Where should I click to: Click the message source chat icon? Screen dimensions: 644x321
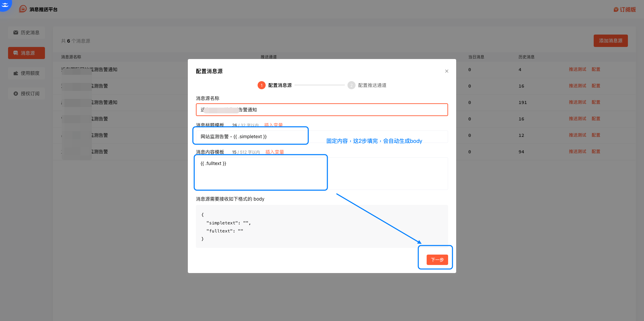tap(16, 53)
